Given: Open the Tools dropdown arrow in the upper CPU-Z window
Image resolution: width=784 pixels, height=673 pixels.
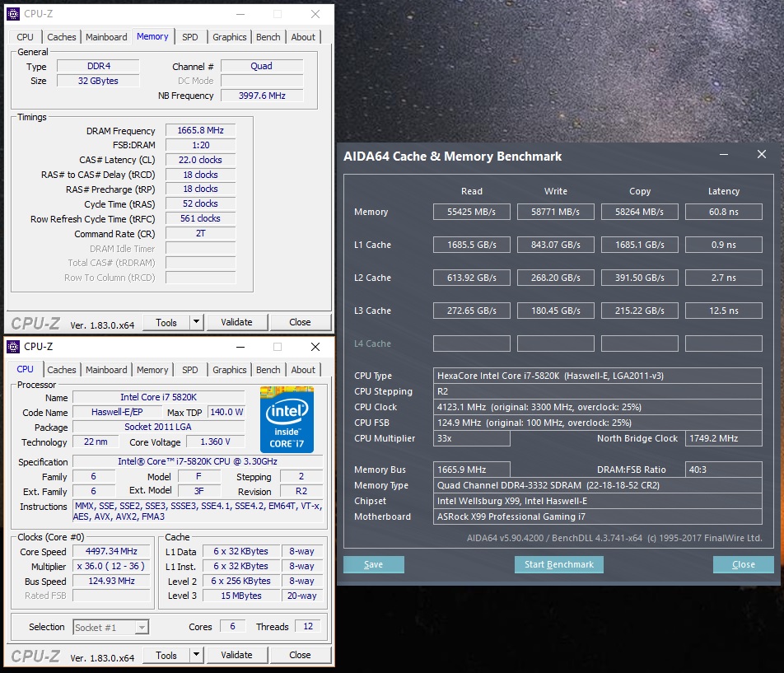Looking at the screenshot, I should (x=197, y=322).
